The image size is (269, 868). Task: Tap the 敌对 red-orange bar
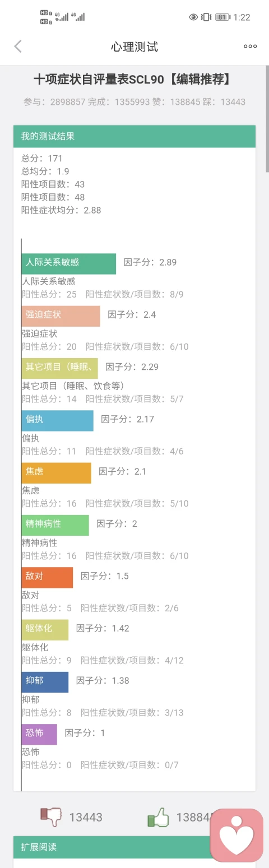tap(48, 577)
